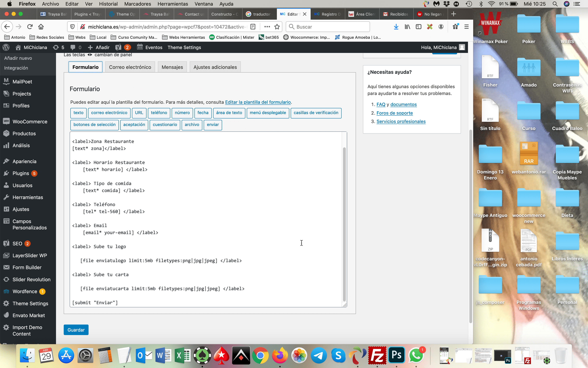Open Firefox home page icon
588x368 pixels.
point(41,27)
